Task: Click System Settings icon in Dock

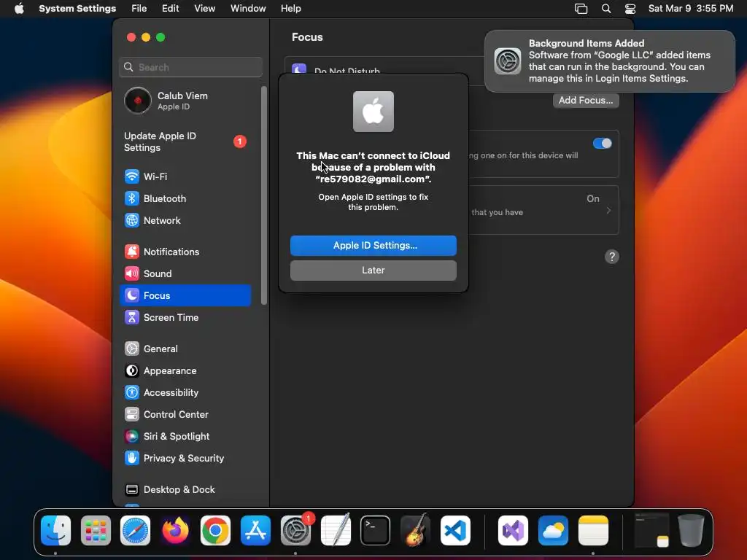Action: [295, 531]
